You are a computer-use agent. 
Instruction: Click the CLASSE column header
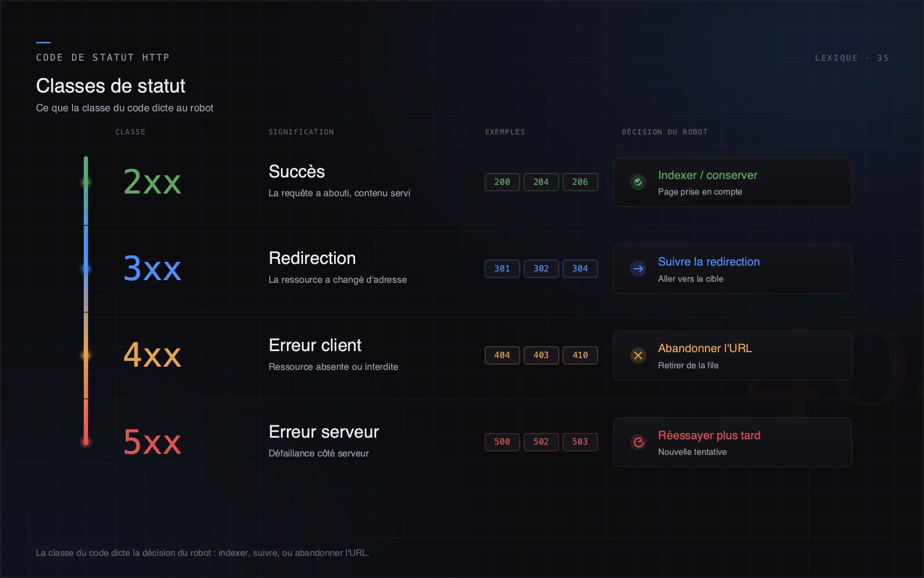pyautogui.click(x=131, y=132)
